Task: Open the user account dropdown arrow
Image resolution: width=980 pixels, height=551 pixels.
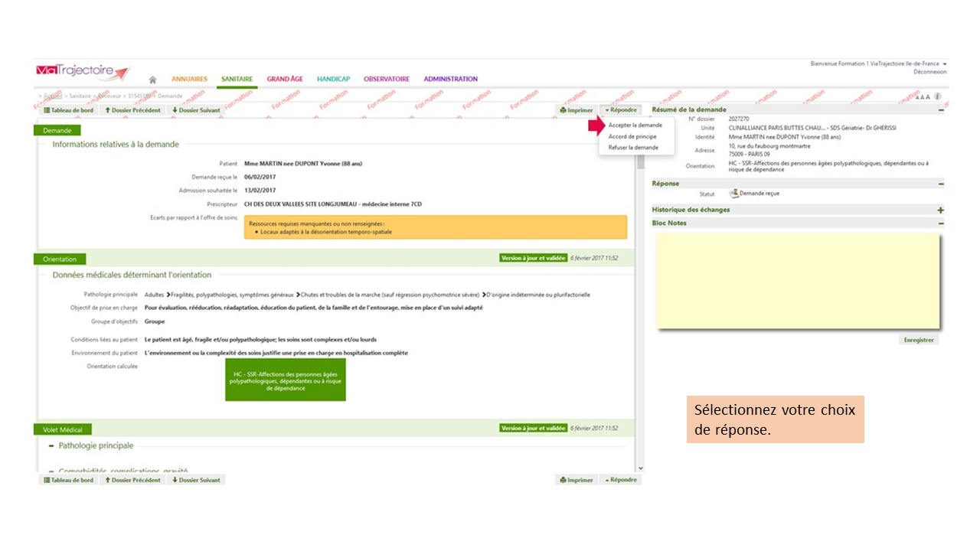Action: coord(945,64)
